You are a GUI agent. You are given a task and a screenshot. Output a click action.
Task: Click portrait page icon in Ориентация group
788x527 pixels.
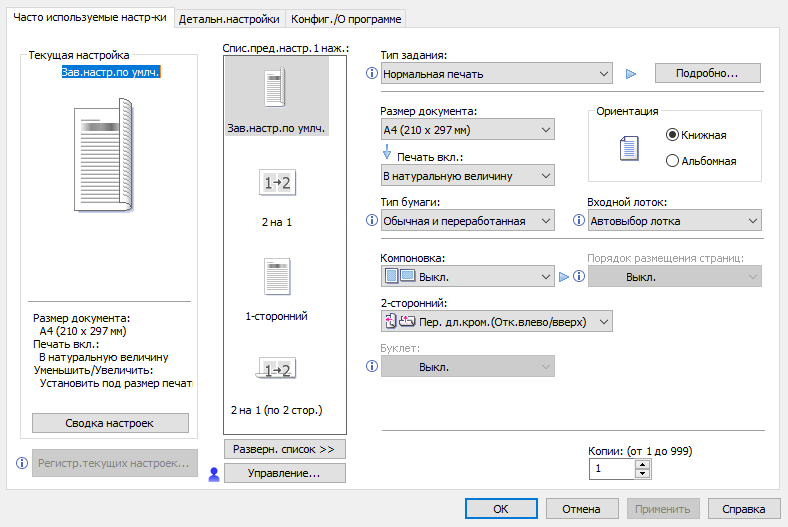click(629, 148)
